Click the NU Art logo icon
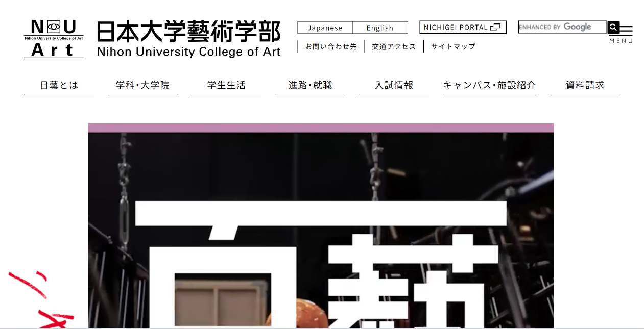This screenshot has height=329, width=644. point(54,39)
